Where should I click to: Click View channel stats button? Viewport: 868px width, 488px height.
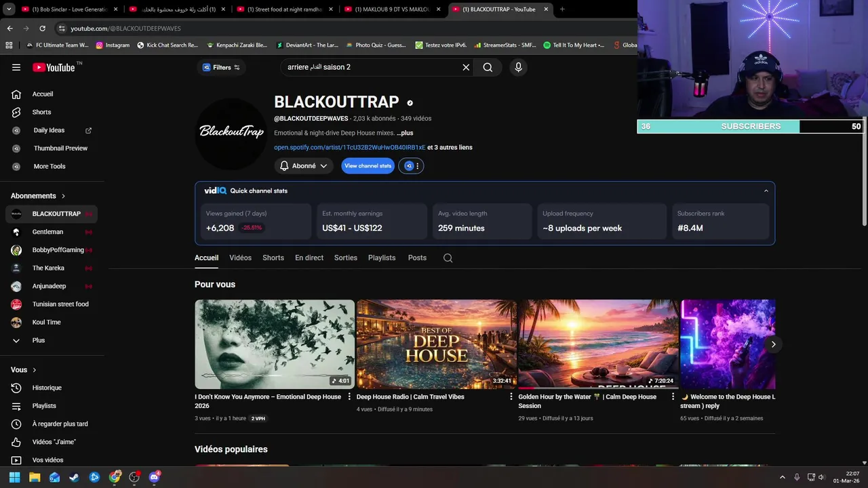(368, 165)
